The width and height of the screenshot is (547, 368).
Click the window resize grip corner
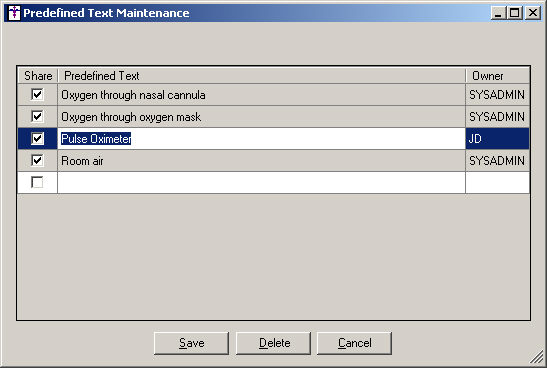click(536, 357)
